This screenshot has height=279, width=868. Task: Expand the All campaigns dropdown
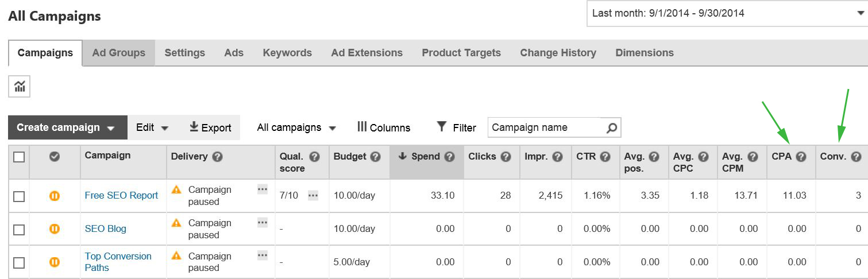296,127
